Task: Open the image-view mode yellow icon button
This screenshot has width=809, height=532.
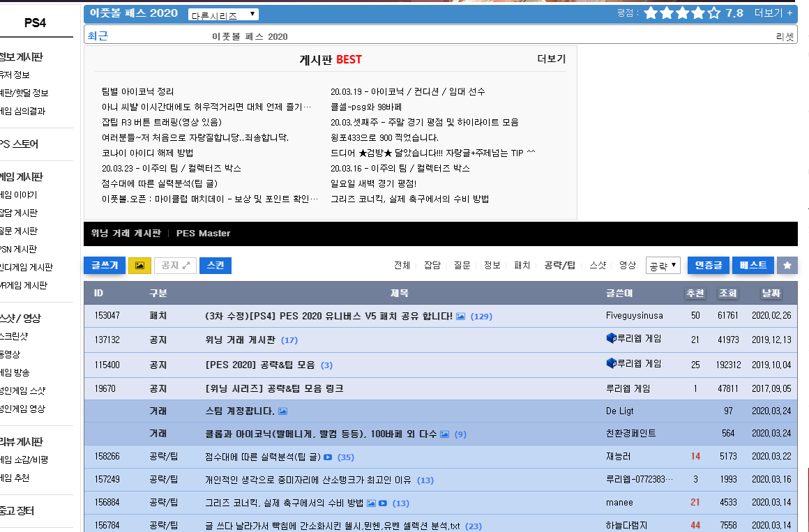Action: pos(139,265)
